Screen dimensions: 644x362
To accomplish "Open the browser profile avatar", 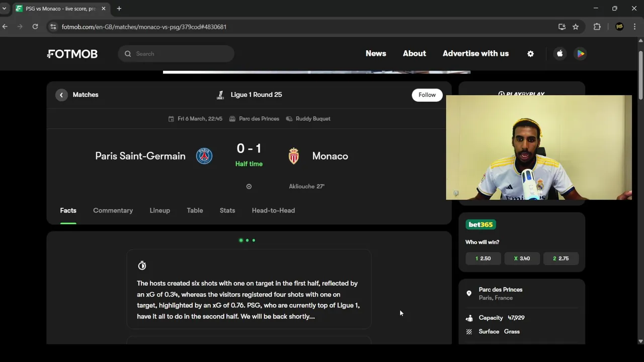I will pos(619,27).
